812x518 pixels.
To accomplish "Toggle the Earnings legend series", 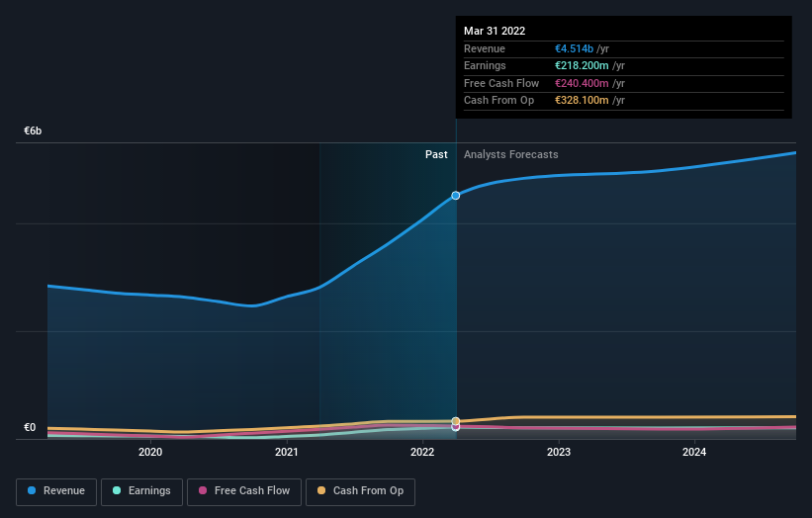I will [x=141, y=491].
